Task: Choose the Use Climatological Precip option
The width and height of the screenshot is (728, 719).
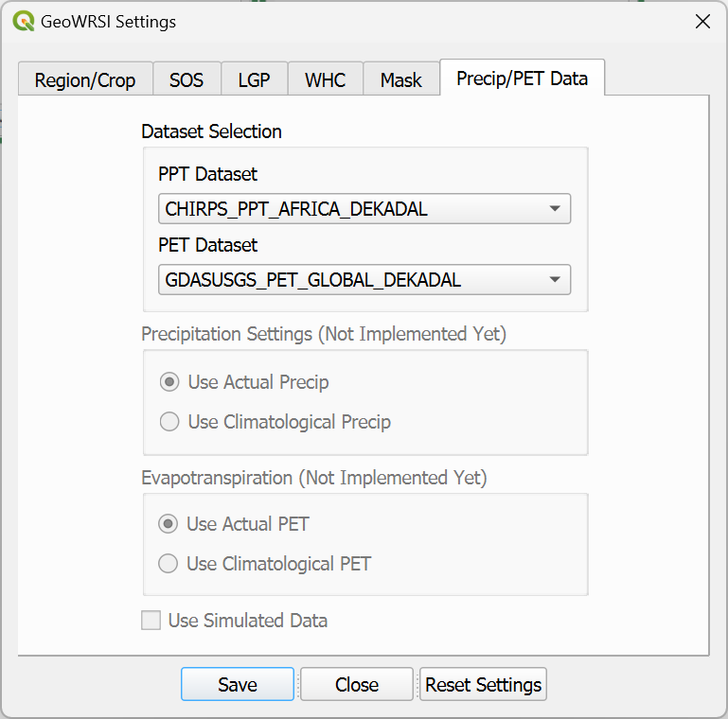Action: click(x=169, y=422)
